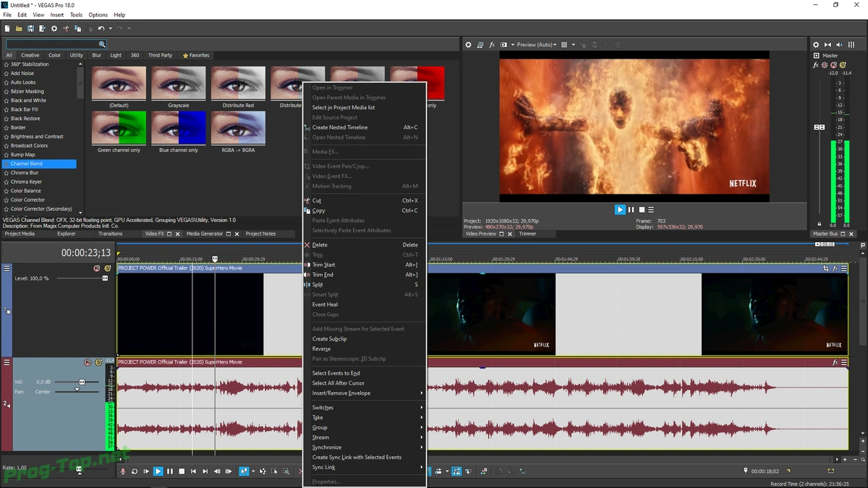
Task: Mute the audio track
Action: 88,362
